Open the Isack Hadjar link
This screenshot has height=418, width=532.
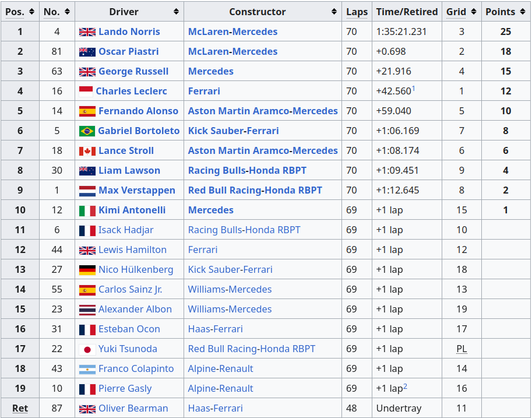click(x=126, y=230)
